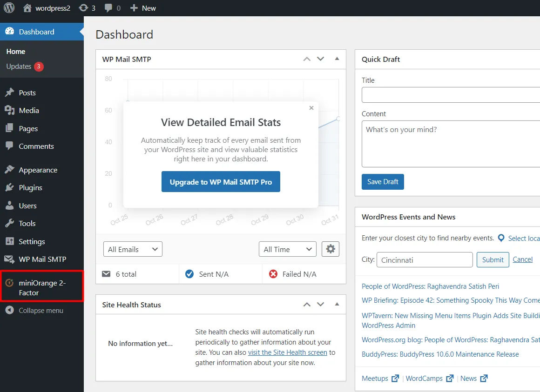
Task: Close the View Detailed Email Stats popup
Action: [x=311, y=108]
